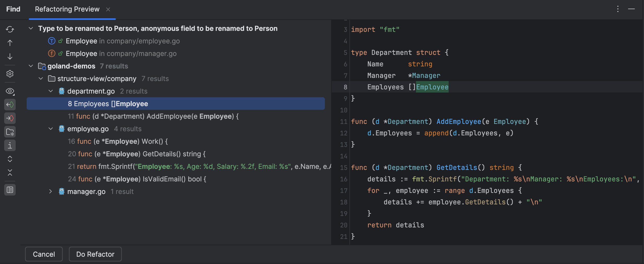Select the highlighted Employees []Employee usage row

[108, 104]
